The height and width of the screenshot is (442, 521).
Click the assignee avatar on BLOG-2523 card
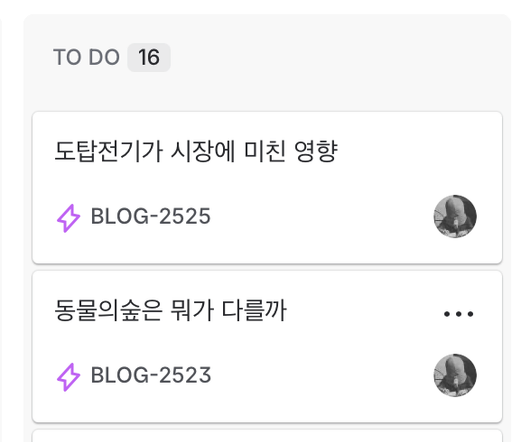pyautogui.click(x=455, y=375)
